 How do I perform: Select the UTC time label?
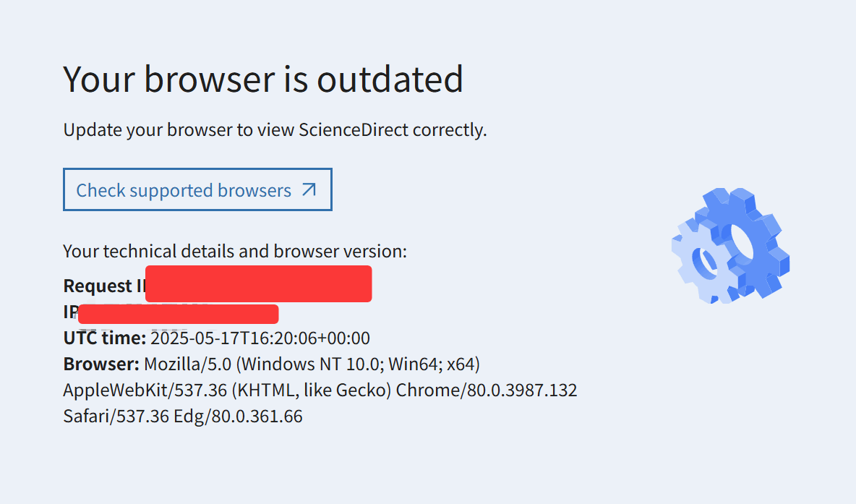pos(105,338)
